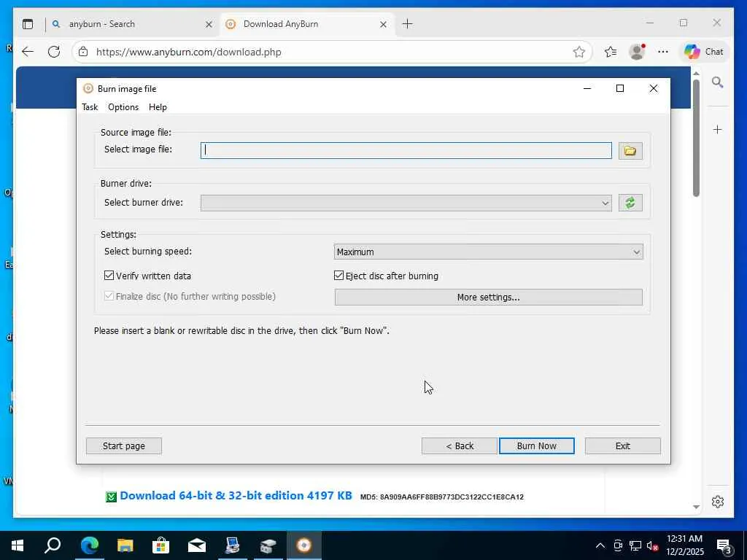Screen dimensions: 747x560
Task: Open the Task menu
Action: 90,107
